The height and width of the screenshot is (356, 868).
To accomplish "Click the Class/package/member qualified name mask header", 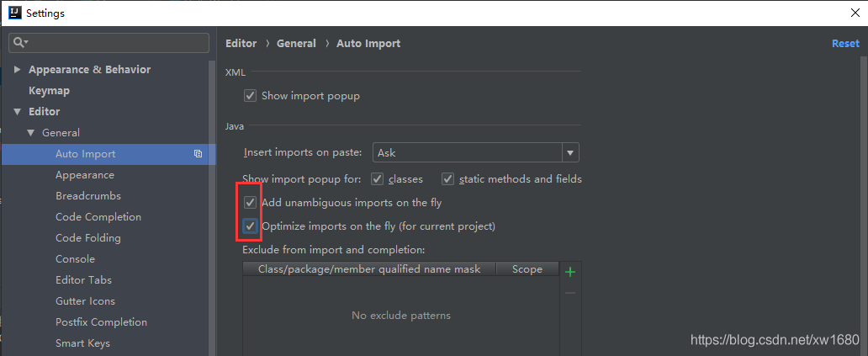I will (x=369, y=269).
